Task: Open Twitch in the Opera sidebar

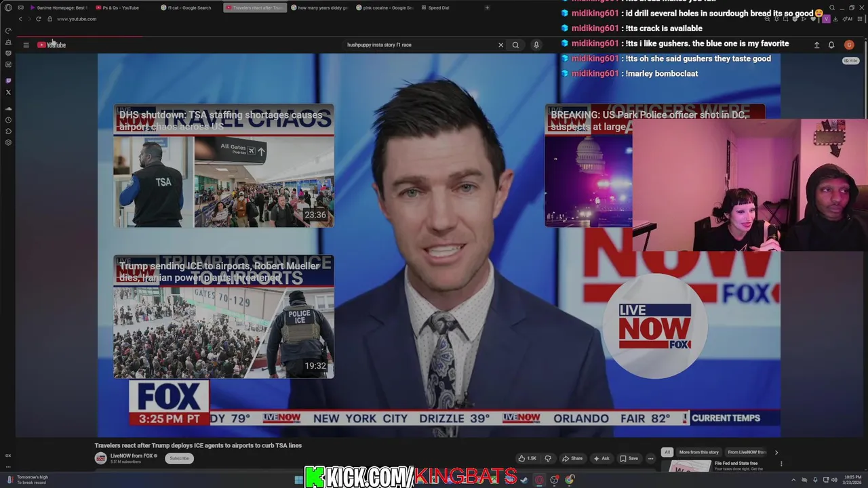Action: (8, 81)
